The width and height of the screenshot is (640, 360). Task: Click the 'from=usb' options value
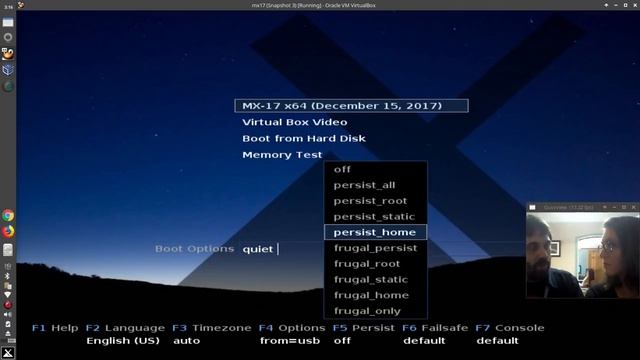point(290,340)
